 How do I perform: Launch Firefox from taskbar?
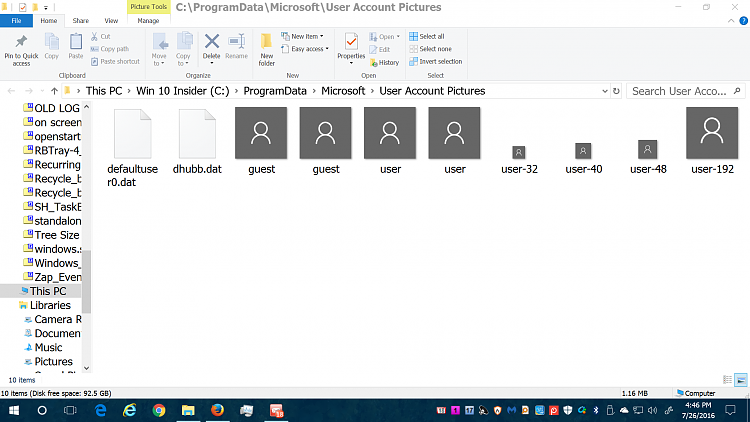pos(217,411)
